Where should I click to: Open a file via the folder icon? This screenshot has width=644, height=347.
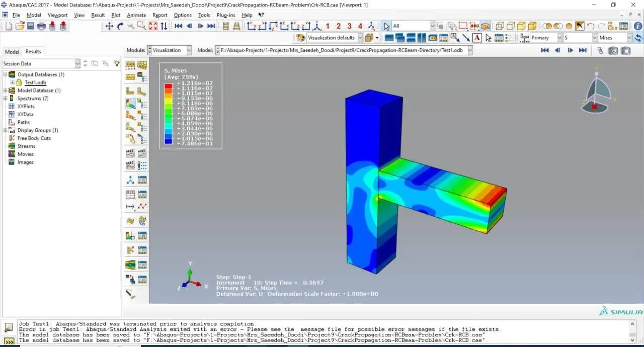pos(20,26)
